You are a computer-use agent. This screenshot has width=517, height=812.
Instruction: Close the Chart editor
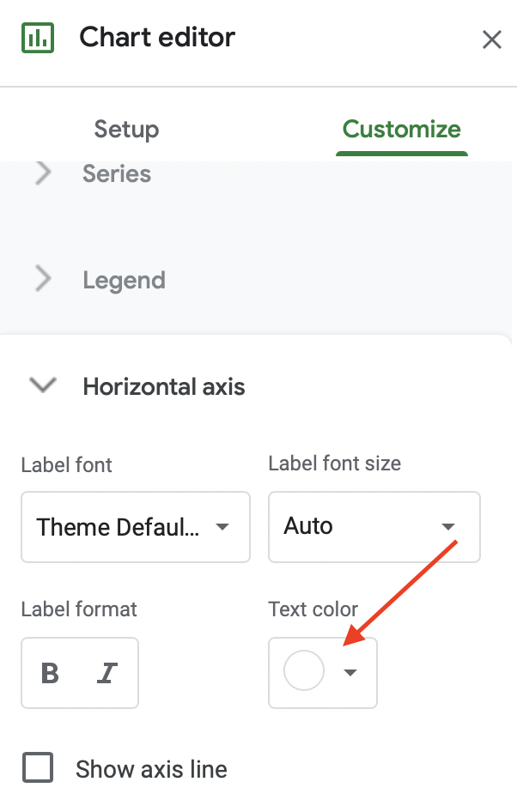[x=491, y=39]
